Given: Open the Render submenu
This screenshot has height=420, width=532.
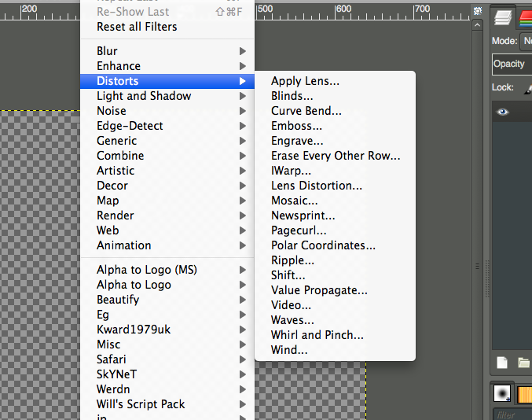Looking at the screenshot, I should tap(167, 216).
